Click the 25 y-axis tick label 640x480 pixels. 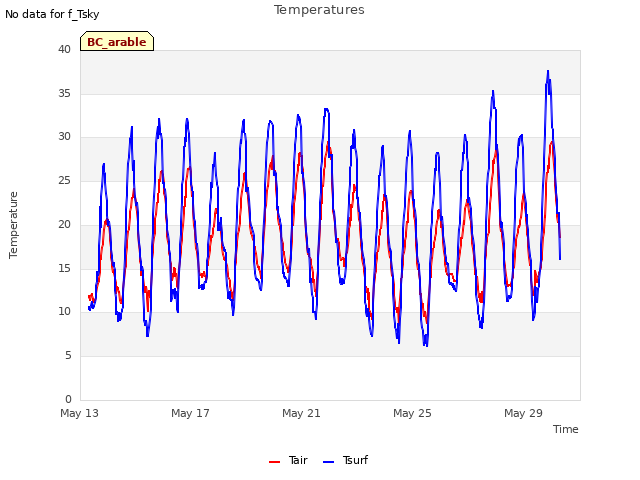click(x=64, y=180)
